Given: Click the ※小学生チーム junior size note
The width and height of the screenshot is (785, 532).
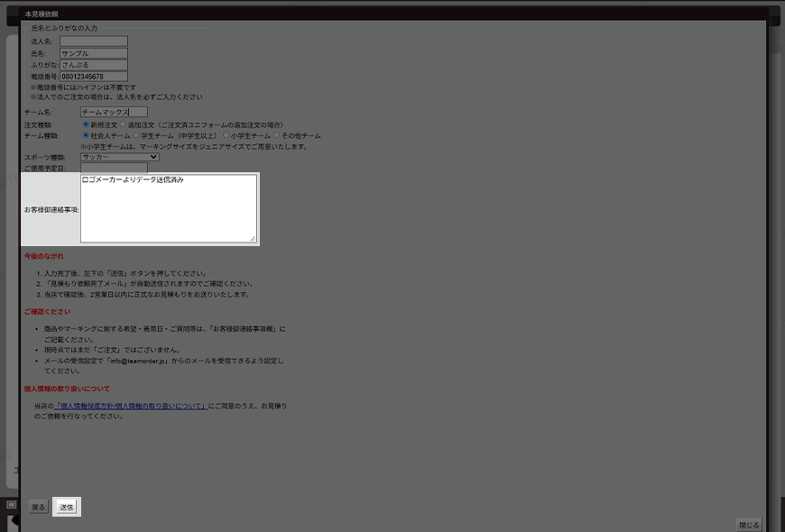Looking at the screenshot, I should [194, 147].
